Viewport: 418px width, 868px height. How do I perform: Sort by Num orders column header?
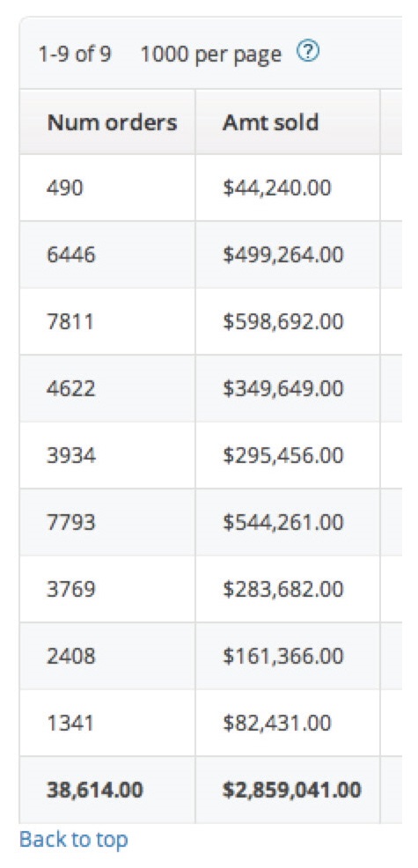(x=106, y=121)
